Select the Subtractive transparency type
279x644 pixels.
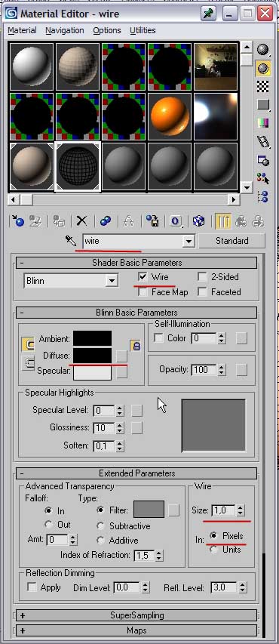(x=100, y=525)
